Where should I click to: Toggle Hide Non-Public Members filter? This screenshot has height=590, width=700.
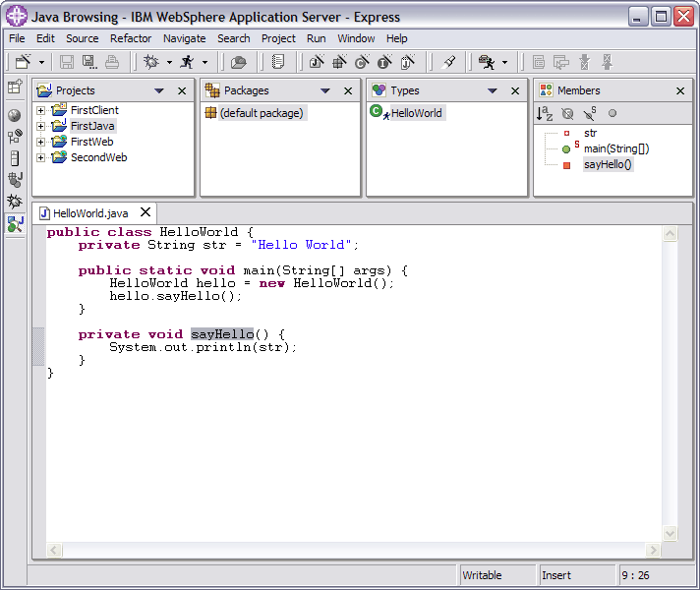pyautogui.click(x=612, y=113)
